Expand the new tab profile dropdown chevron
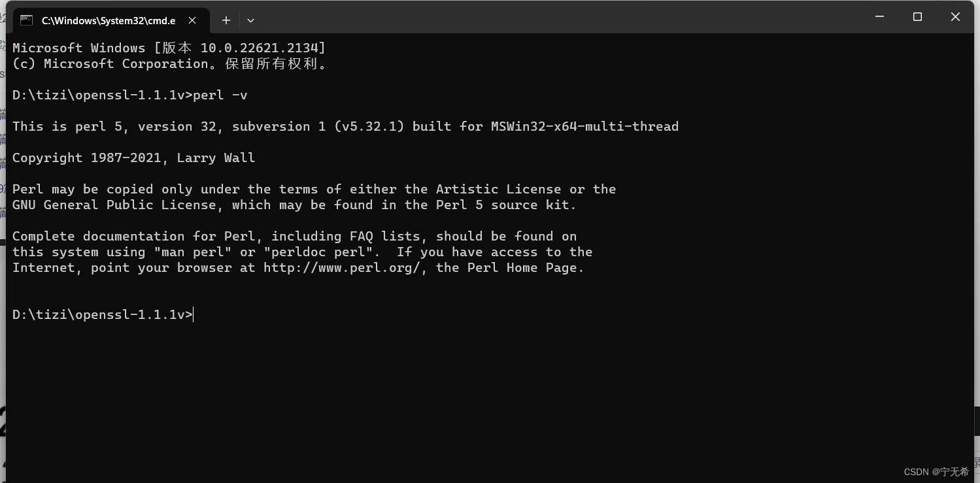 (250, 20)
